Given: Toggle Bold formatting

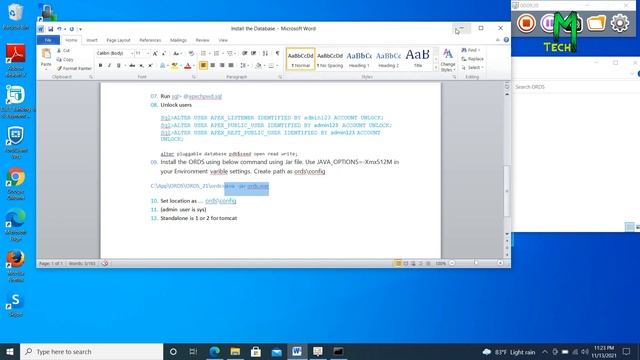Looking at the screenshot, I should click(x=100, y=65).
